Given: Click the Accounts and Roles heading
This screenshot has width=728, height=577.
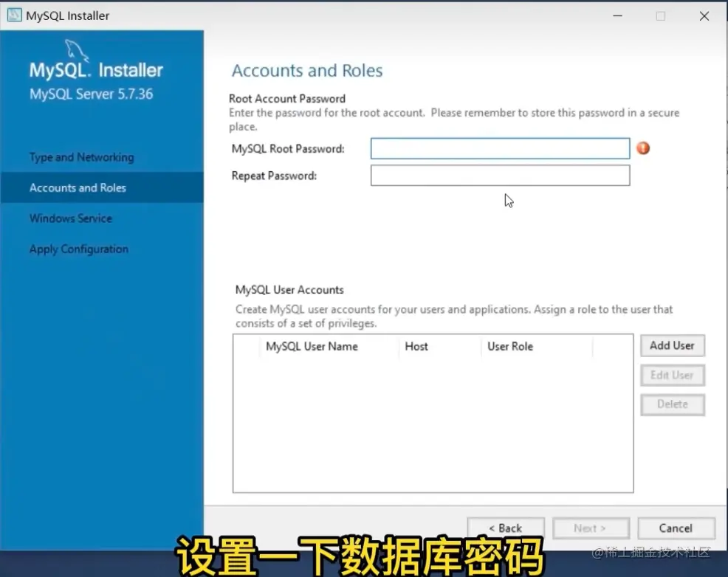Looking at the screenshot, I should pos(307,71).
